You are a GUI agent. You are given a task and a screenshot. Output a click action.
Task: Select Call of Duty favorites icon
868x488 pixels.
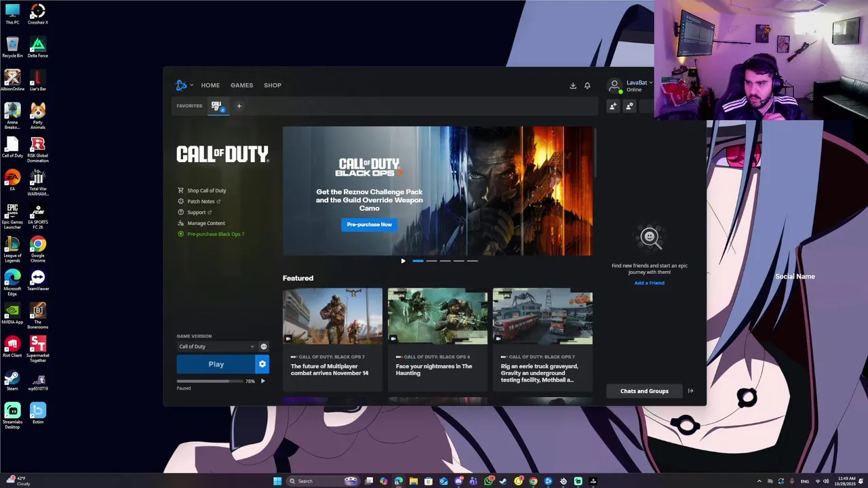(x=217, y=106)
